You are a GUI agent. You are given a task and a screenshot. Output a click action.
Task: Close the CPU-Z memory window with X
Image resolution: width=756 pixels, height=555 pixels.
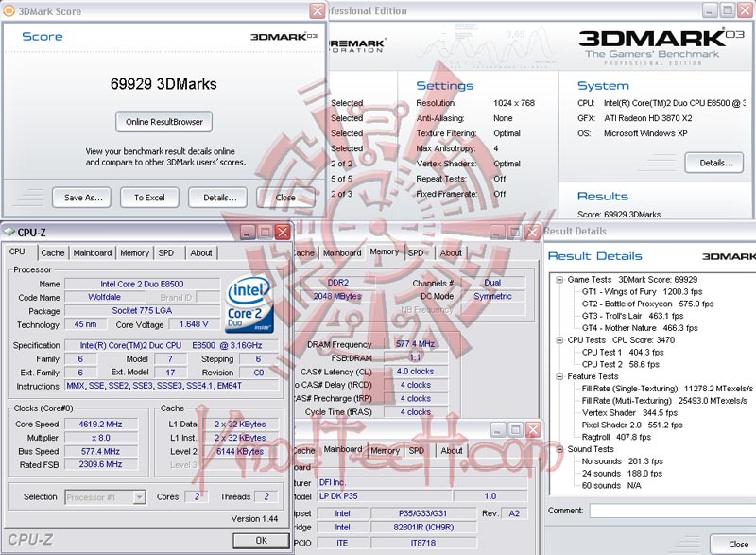coord(532,233)
